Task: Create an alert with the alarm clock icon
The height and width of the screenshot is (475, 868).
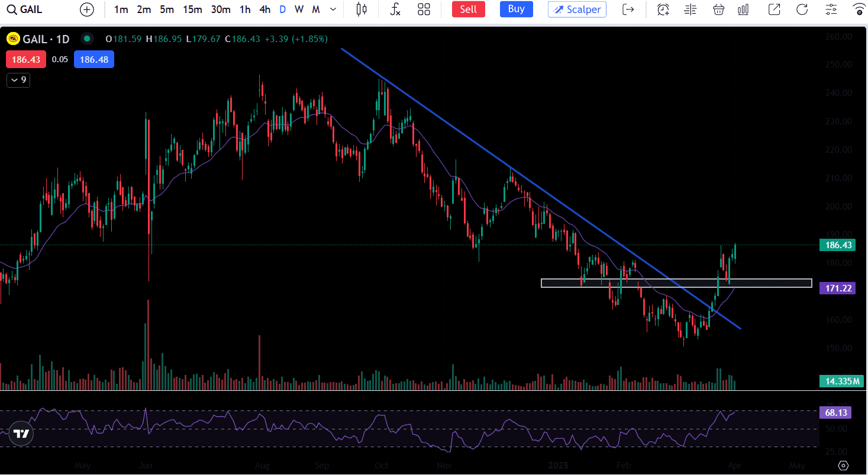Action: pyautogui.click(x=663, y=9)
